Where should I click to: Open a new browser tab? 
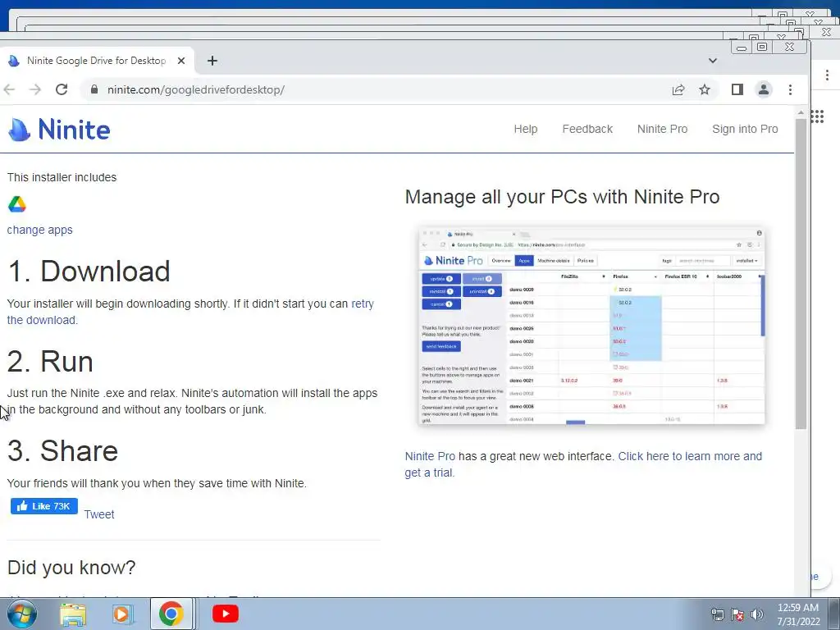(212, 61)
